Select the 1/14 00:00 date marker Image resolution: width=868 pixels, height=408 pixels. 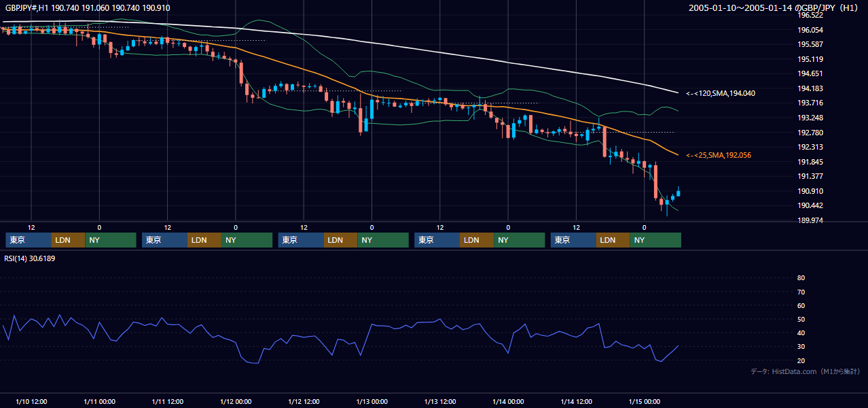508,401
